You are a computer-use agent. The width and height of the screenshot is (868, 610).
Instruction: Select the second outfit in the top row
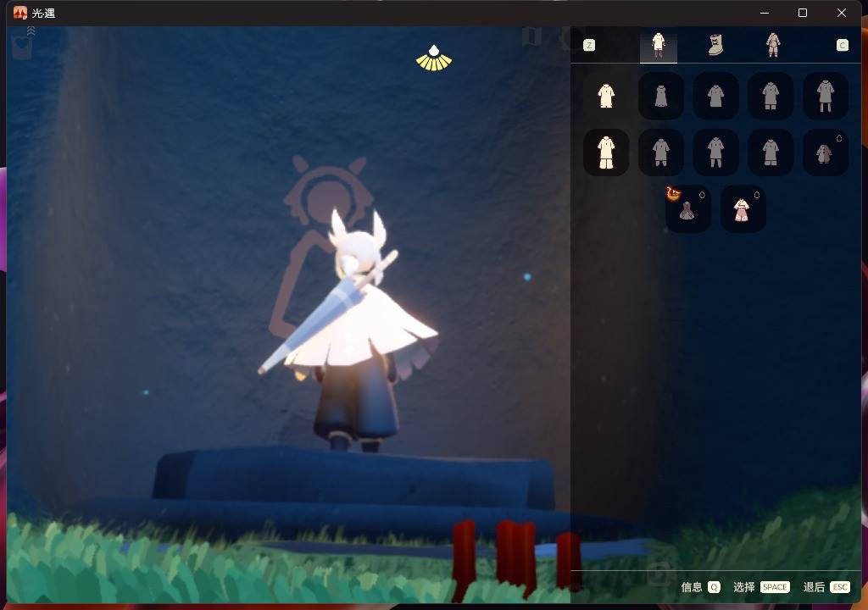point(661,96)
